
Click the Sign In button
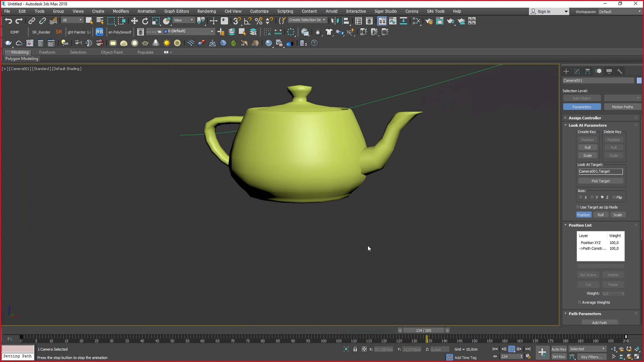[549, 12]
